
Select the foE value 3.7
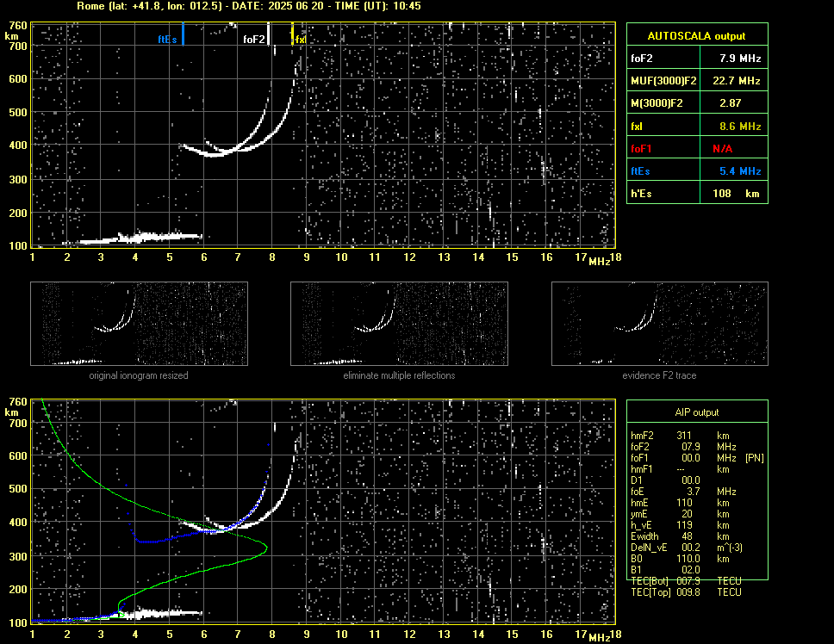tap(693, 492)
